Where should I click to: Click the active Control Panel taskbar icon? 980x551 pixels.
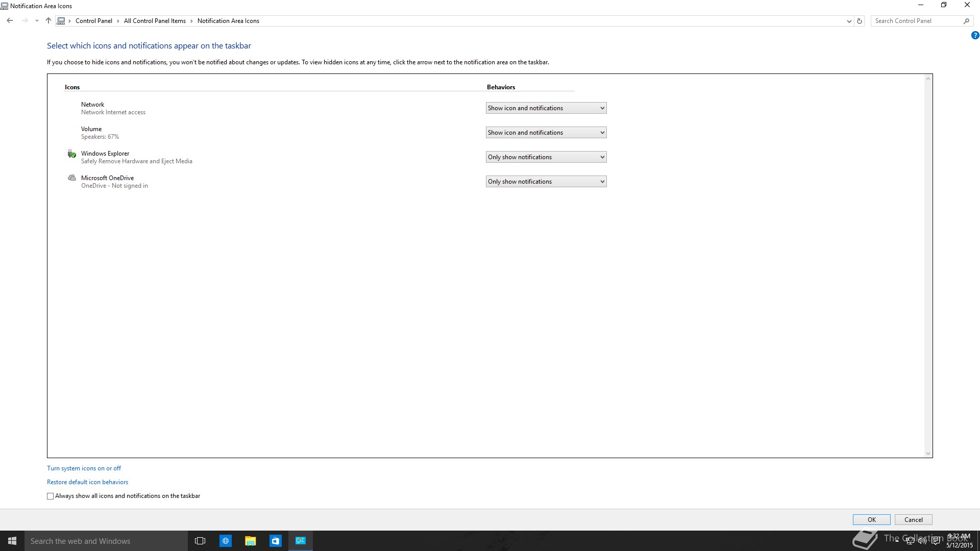pyautogui.click(x=300, y=541)
